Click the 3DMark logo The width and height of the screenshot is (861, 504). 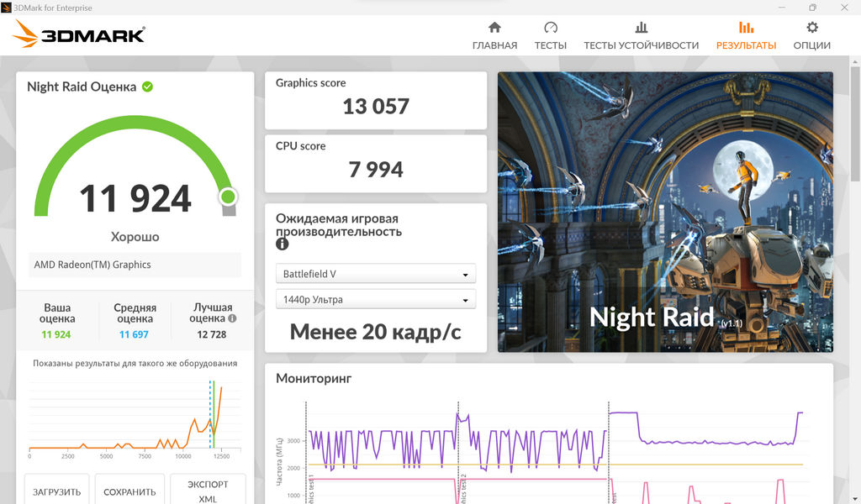(x=80, y=34)
